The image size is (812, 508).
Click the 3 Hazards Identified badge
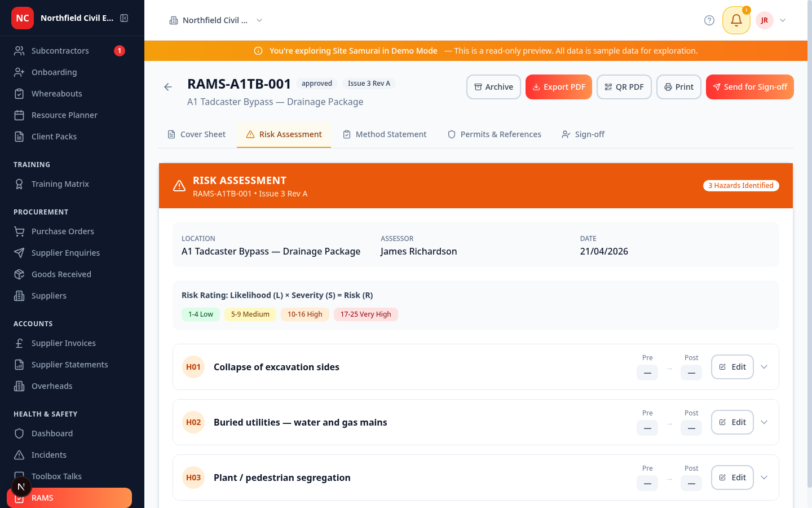(740, 185)
